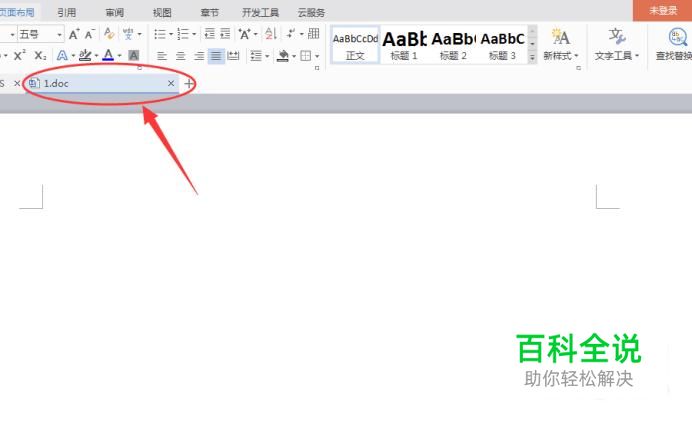Click the table grid icon

(314, 34)
